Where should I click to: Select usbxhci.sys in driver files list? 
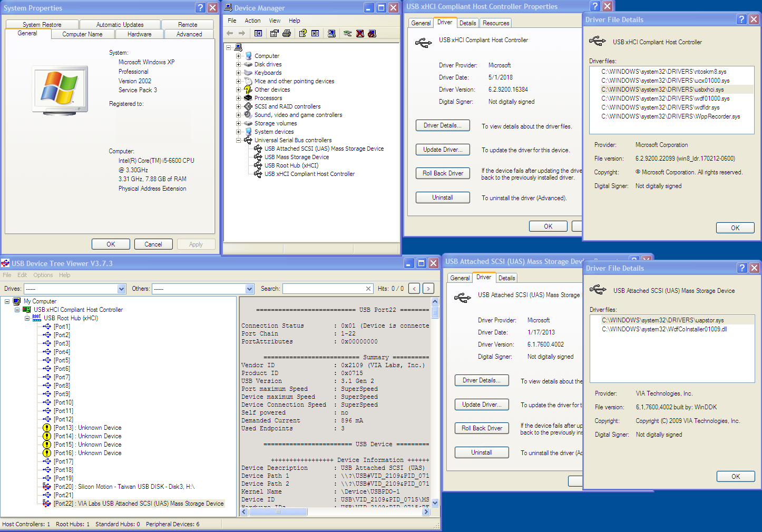662,90
